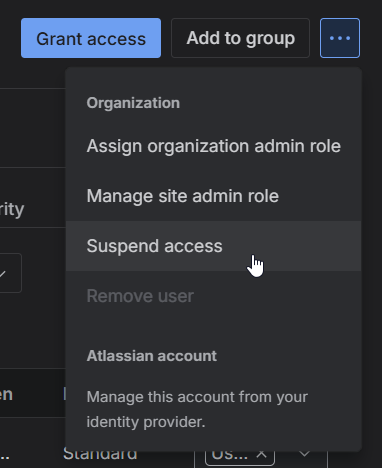Click the Grant access button
Screen dimensions: 382x468
tap(91, 38)
